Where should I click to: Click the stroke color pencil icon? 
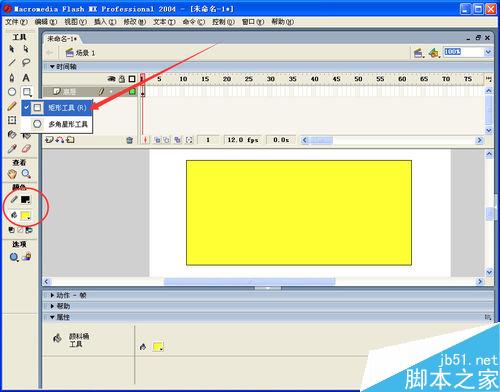(x=14, y=199)
